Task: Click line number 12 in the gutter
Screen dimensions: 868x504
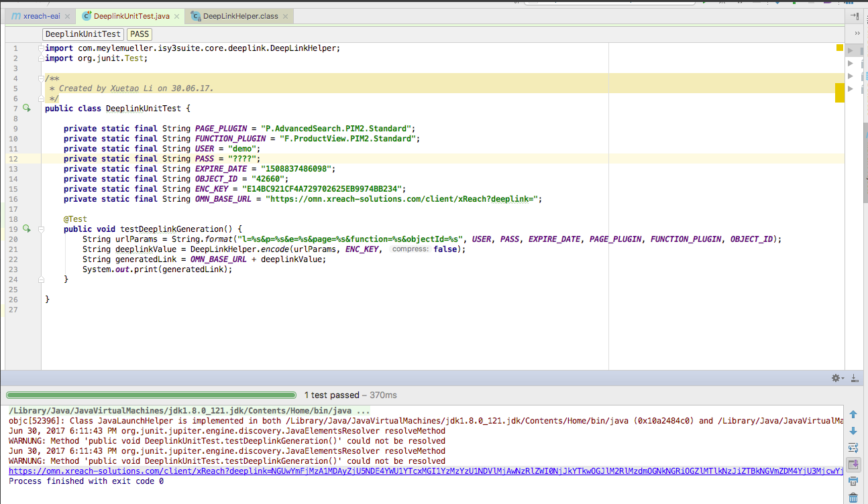Action: (13, 159)
